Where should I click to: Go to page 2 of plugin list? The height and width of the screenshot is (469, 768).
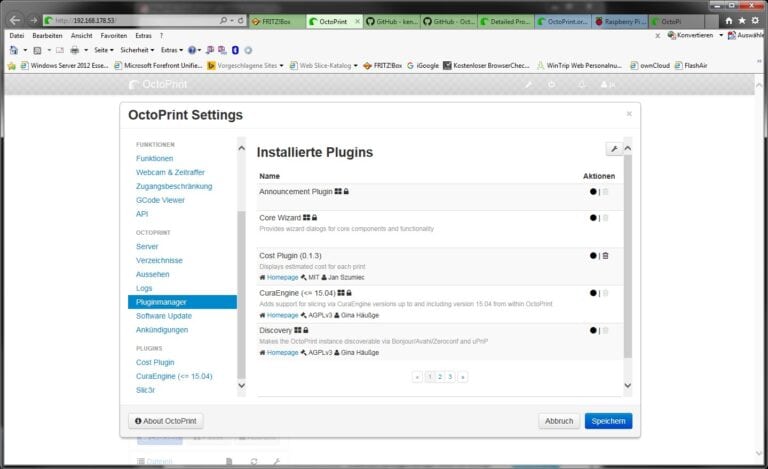point(440,376)
